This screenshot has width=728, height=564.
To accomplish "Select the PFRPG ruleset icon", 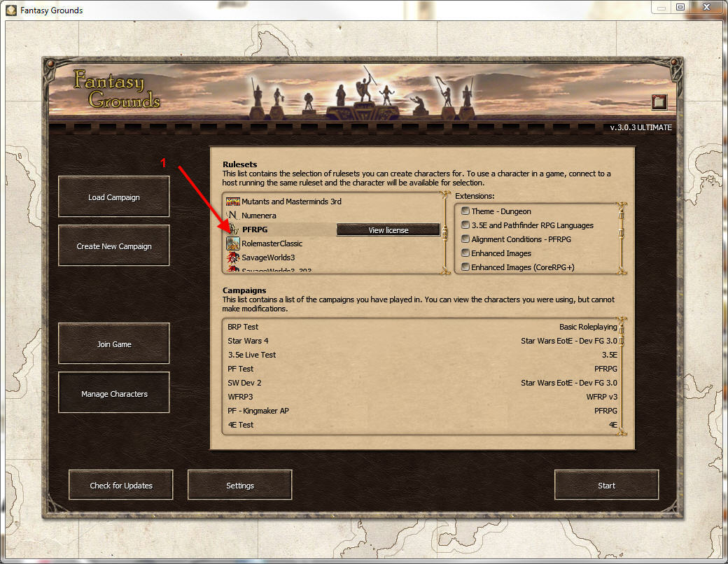I will 234,229.
